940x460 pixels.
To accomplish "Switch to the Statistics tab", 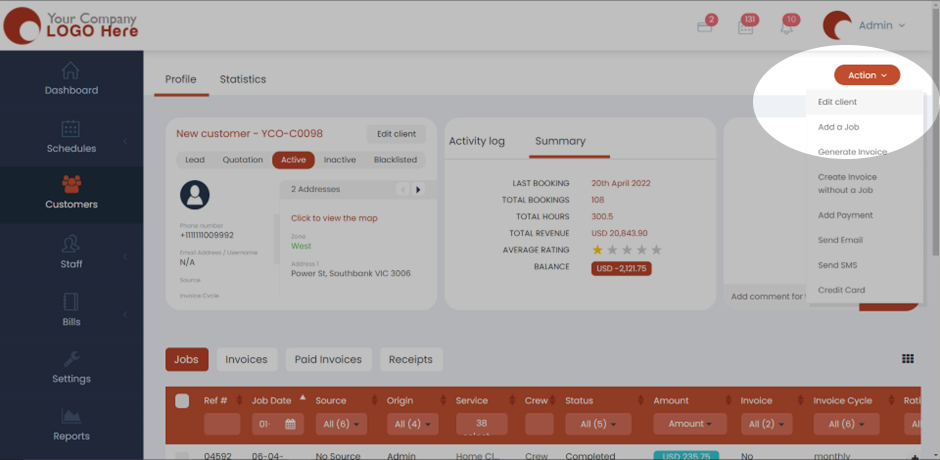I will (x=243, y=80).
